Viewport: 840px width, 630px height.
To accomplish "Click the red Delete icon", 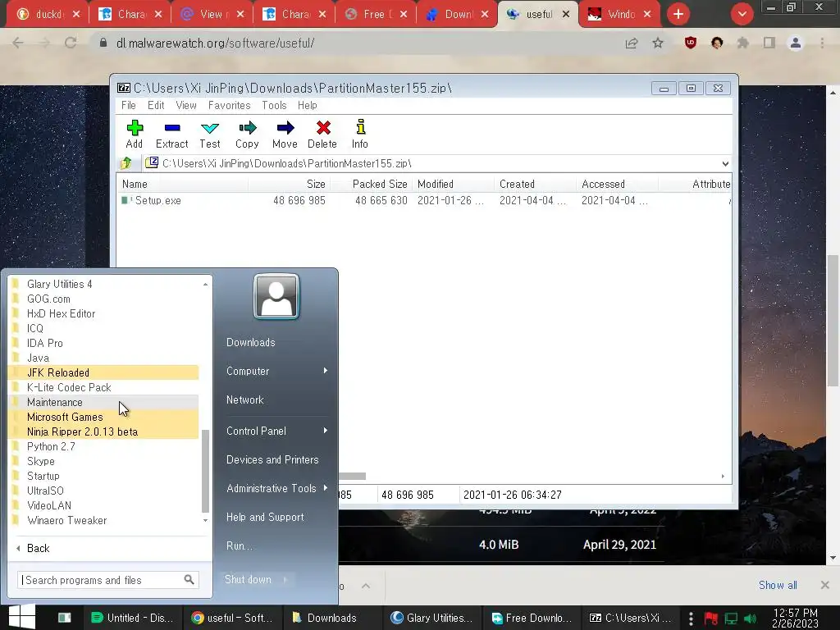I will coord(322,134).
